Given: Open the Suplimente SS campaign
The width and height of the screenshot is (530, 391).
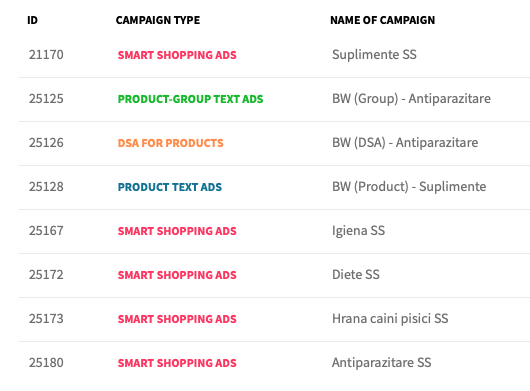Looking at the screenshot, I should pos(374,55).
